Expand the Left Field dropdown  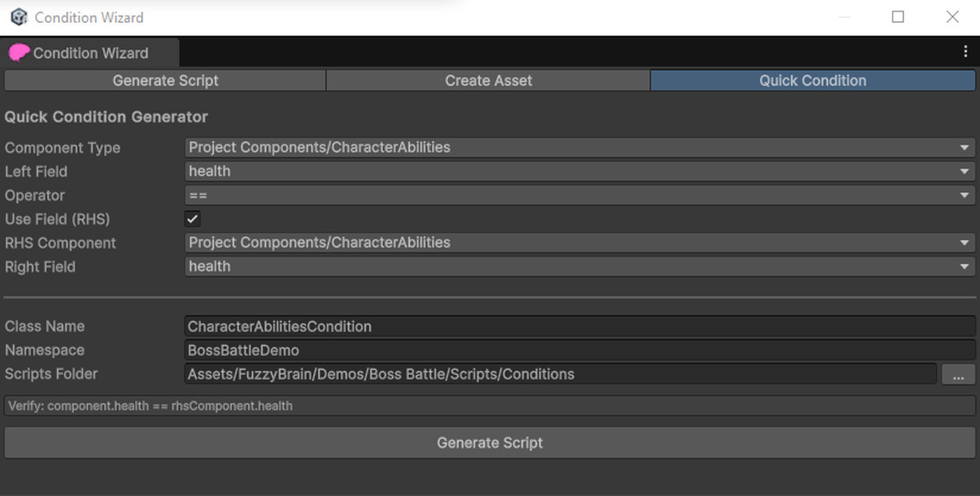pyautogui.click(x=580, y=172)
